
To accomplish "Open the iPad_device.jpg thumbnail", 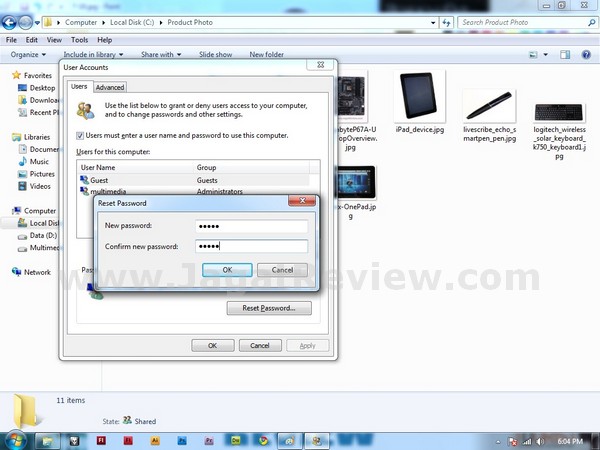I will [417, 97].
